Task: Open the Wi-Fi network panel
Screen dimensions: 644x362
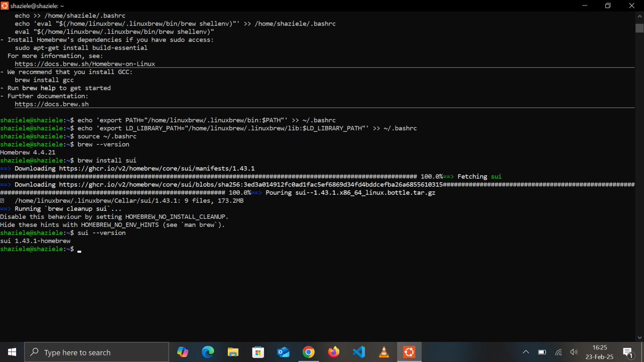Action: click(x=558, y=352)
